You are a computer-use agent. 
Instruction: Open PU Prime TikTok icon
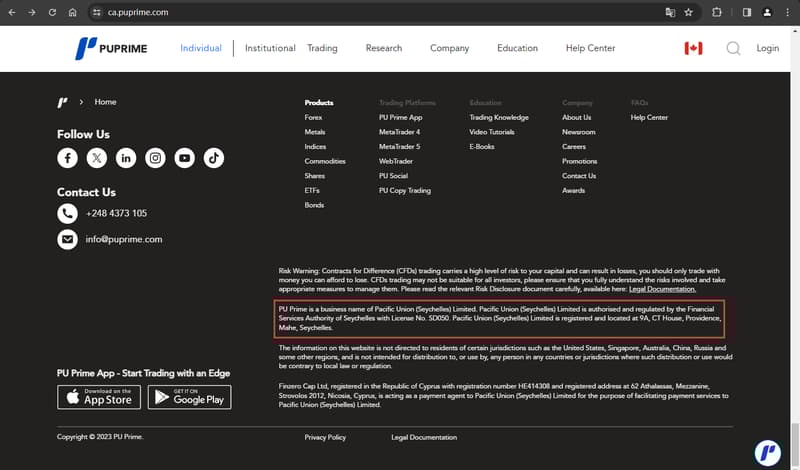[x=214, y=158]
